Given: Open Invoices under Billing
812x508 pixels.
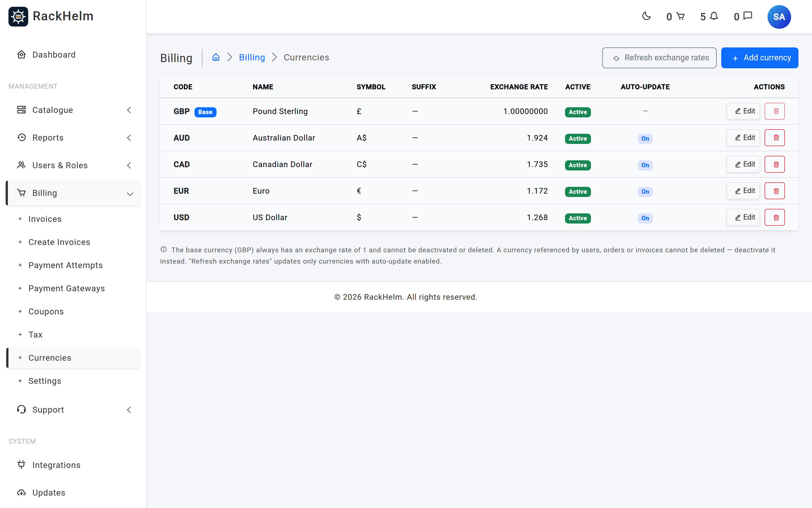Looking at the screenshot, I should click(73, 219).
